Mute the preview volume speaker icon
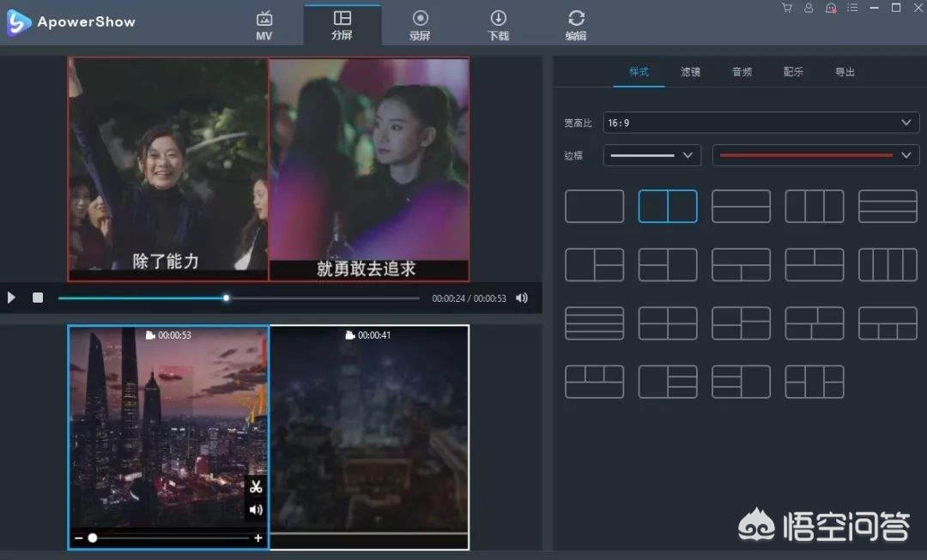 pos(522,298)
